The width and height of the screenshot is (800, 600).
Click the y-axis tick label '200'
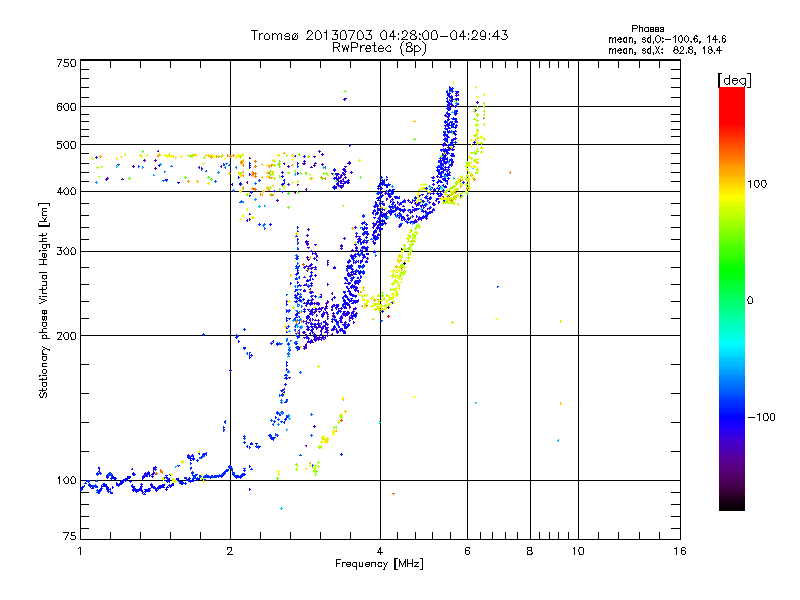66,336
